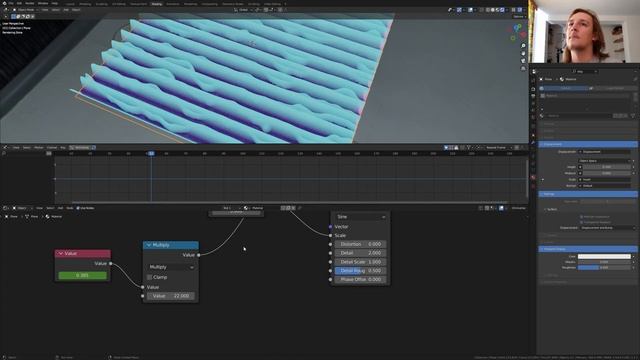The width and height of the screenshot is (640, 360).
Task: Open the Key menu in graph editor
Action: pos(63,147)
